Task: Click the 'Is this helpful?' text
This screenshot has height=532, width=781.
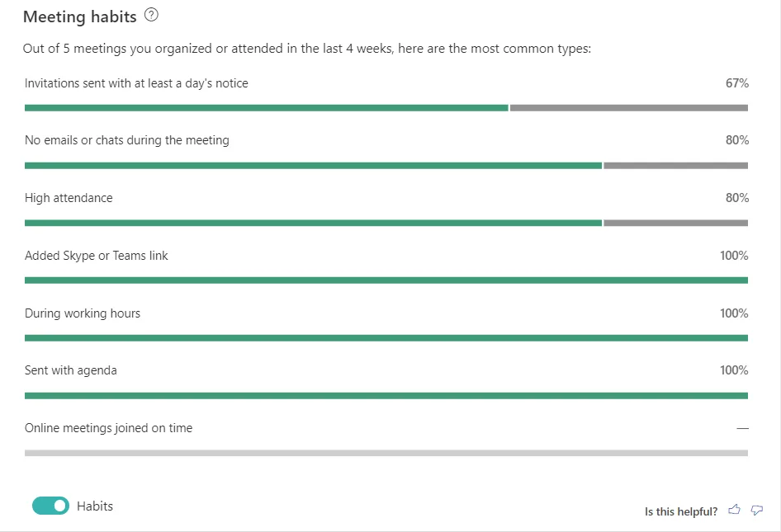Action: coord(681,511)
